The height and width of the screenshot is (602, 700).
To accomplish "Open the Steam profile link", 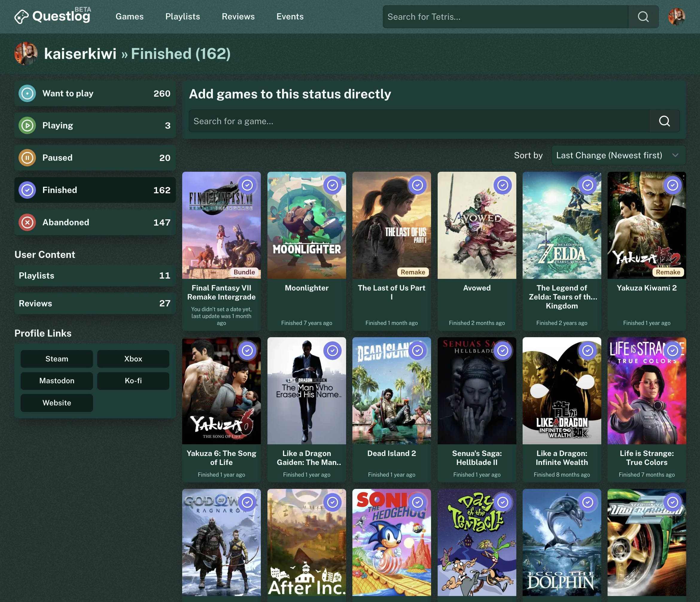I will pyautogui.click(x=57, y=359).
